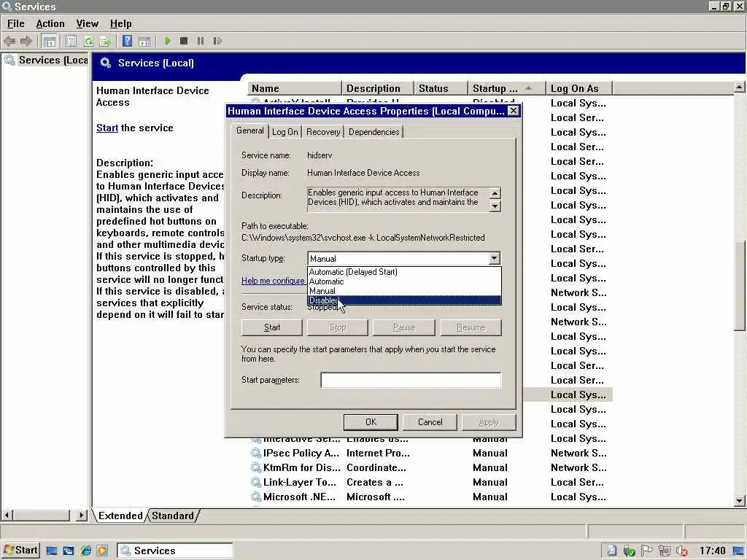Open the View menu

(88, 24)
